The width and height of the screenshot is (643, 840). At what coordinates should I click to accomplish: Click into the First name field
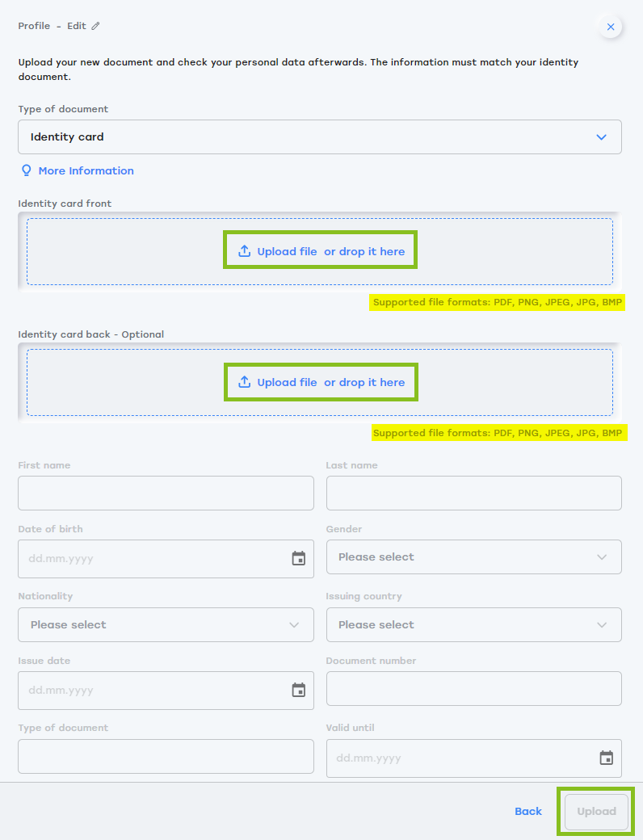pyautogui.click(x=166, y=493)
